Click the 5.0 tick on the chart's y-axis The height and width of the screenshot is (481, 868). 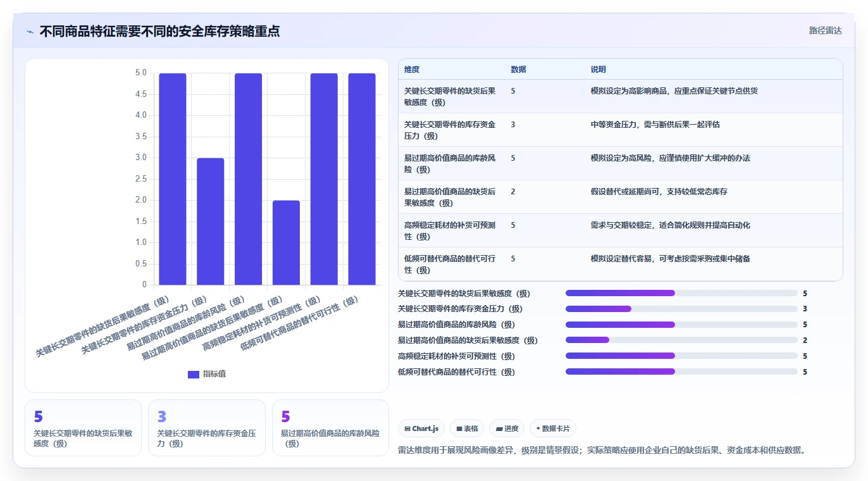click(140, 73)
